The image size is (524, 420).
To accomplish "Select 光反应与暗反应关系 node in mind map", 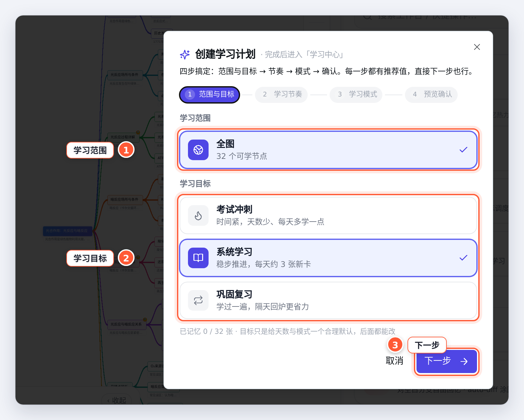I will [126, 324].
